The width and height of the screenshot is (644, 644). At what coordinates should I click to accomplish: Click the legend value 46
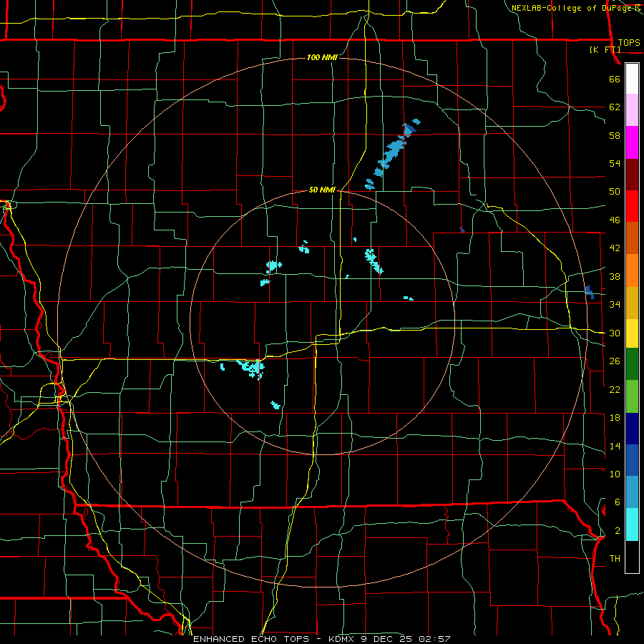(615, 220)
